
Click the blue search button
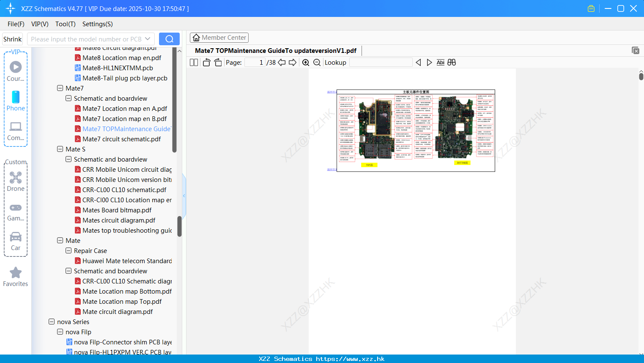(x=169, y=39)
